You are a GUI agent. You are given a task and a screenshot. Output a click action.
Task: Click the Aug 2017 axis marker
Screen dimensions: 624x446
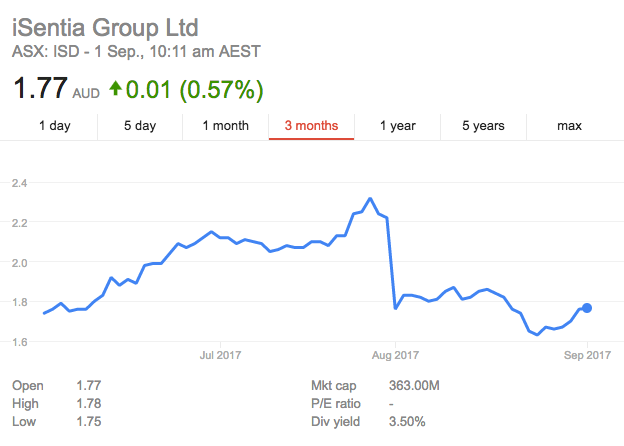tap(395, 355)
